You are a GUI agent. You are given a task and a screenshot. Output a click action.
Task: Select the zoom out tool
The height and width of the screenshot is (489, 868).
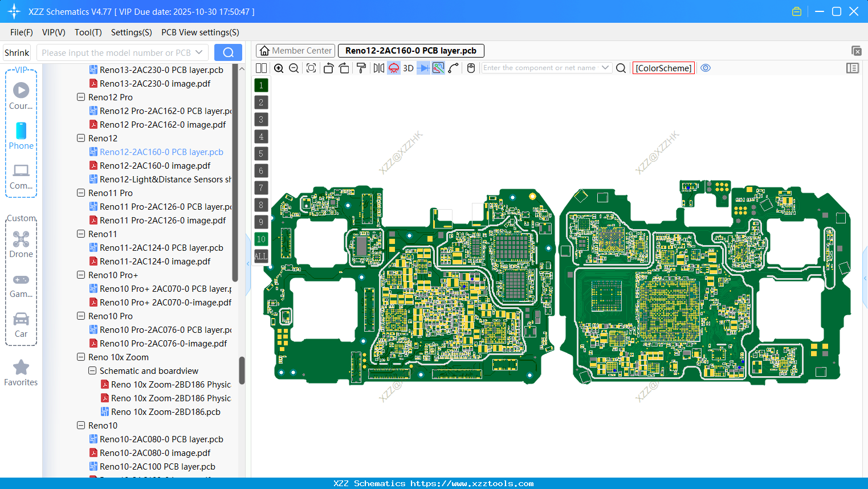click(x=294, y=68)
